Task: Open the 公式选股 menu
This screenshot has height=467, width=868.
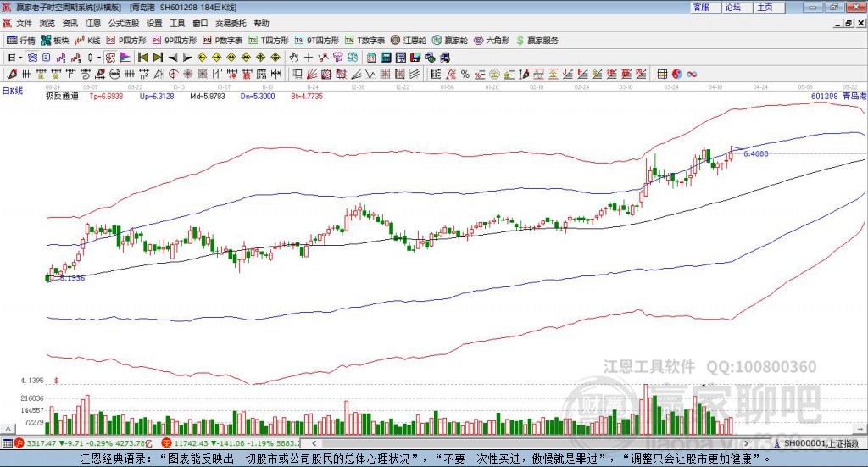Action: pyautogui.click(x=124, y=23)
